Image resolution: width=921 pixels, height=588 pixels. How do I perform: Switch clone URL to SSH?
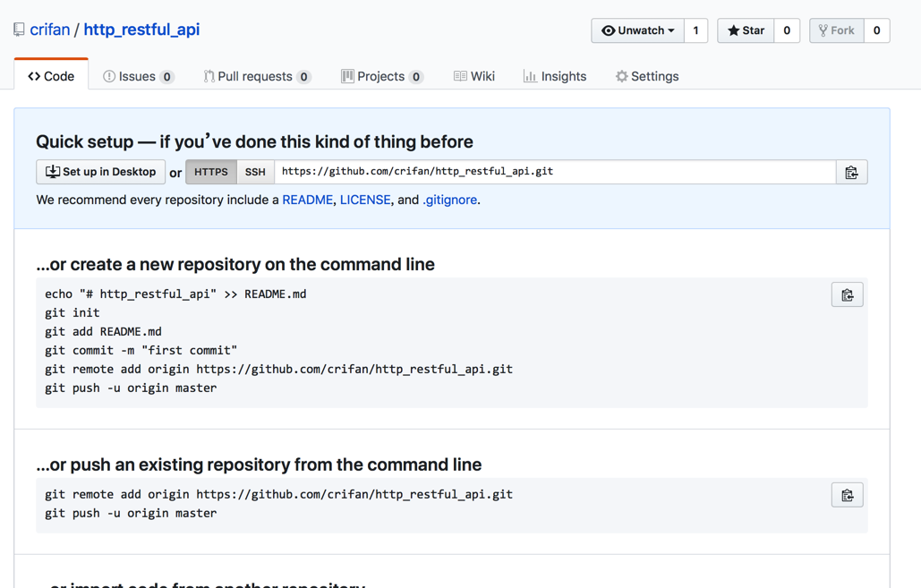point(255,172)
